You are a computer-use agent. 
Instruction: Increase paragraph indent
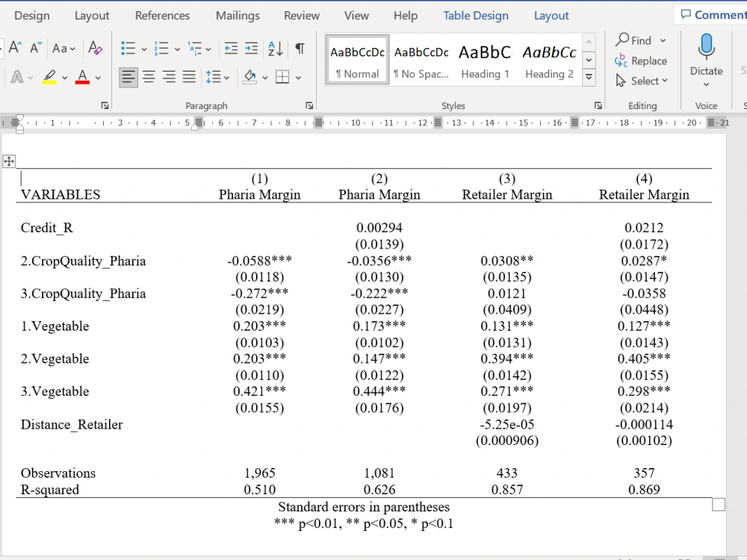point(251,48)
